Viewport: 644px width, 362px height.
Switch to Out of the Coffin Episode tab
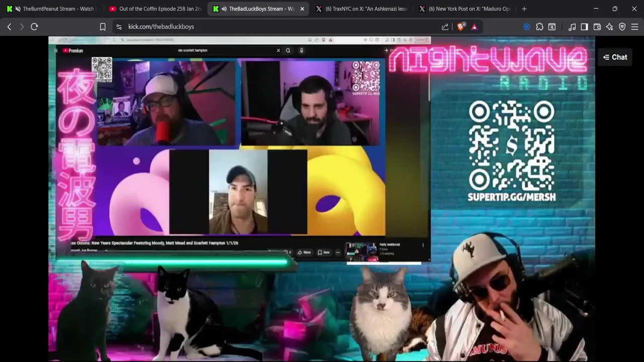point(155,9)
